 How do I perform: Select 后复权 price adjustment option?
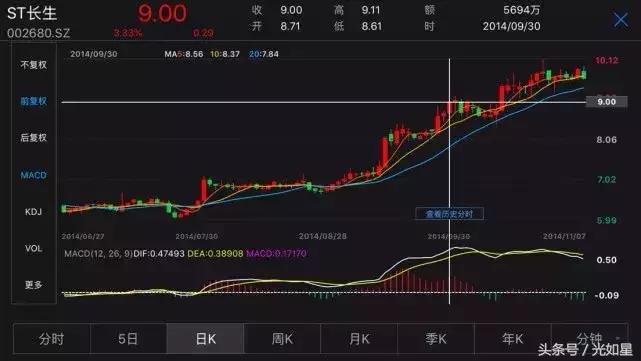point(34,137)
